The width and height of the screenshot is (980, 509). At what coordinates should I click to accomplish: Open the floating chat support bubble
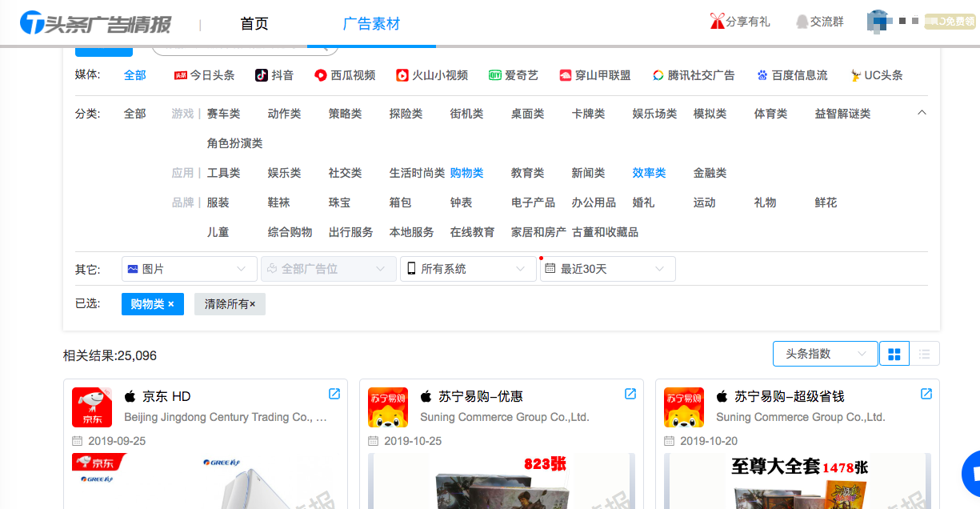click(973, 474)
